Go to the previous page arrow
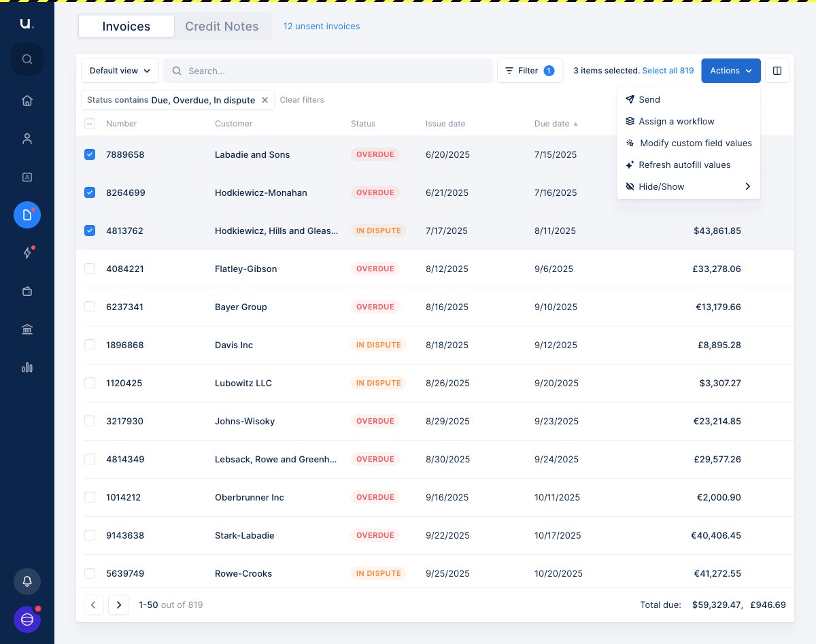The height and width of the screenshot is (644, 816). [94, 605]
